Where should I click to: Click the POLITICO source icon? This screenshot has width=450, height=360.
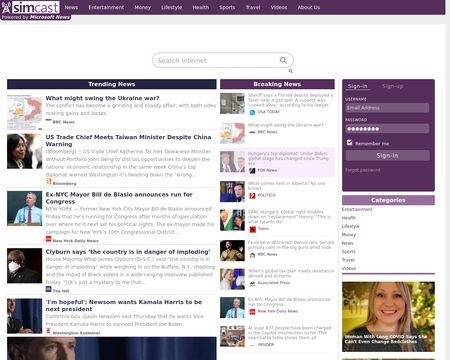252,195
